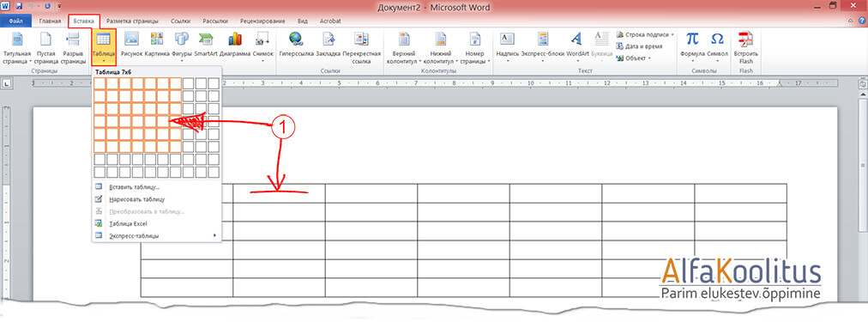Open the Файл tab
Viewport: 868px width, 322px height.
pyautogui.click(x=16, y=21)
